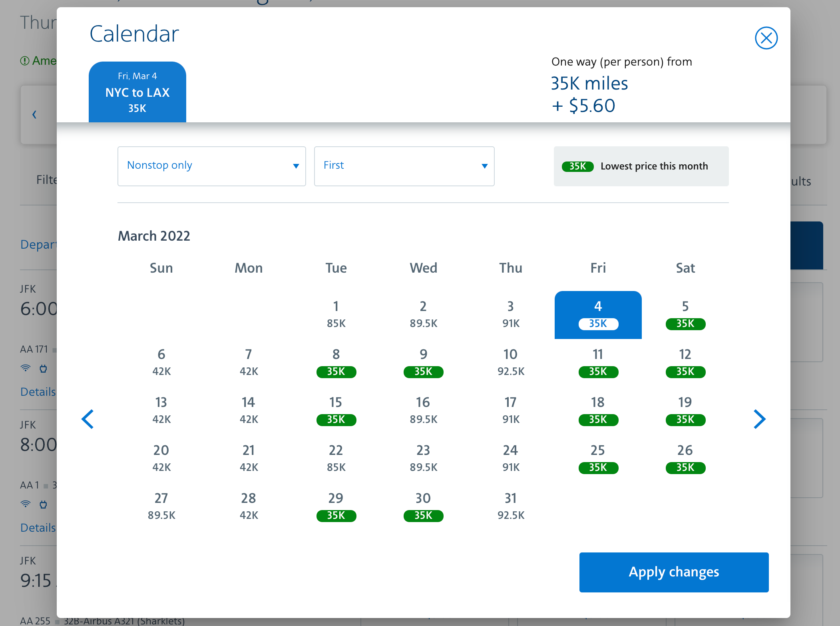Pick March 26 green 35K badge
This screenshot has height=626, width=840.
(685, 467)
